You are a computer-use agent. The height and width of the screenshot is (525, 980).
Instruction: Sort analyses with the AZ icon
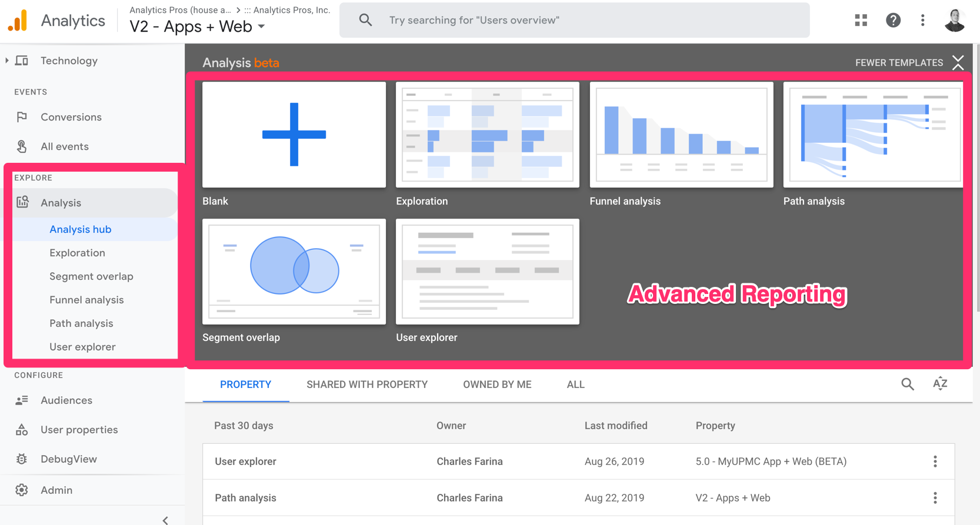(940, 383)
